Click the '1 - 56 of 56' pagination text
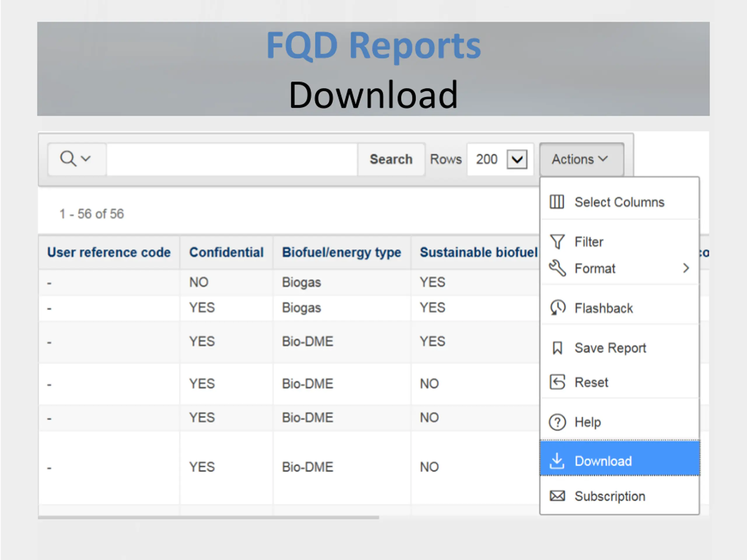747x560 pixels. [x=92, y=214]
